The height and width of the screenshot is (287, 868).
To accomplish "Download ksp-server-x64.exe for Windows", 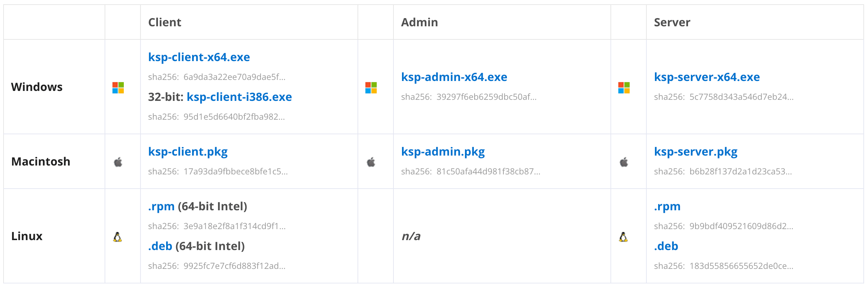I will [x=707, y=77].
